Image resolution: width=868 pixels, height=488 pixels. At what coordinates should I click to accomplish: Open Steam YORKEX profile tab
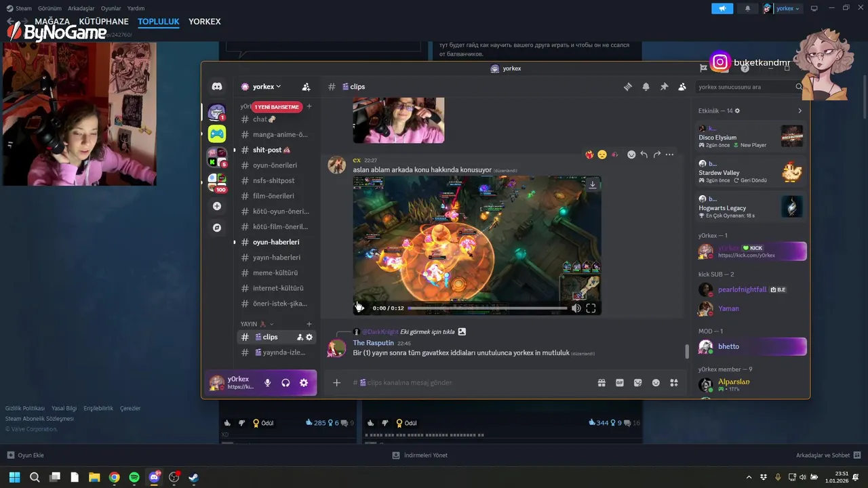click(x=205, y=22)
